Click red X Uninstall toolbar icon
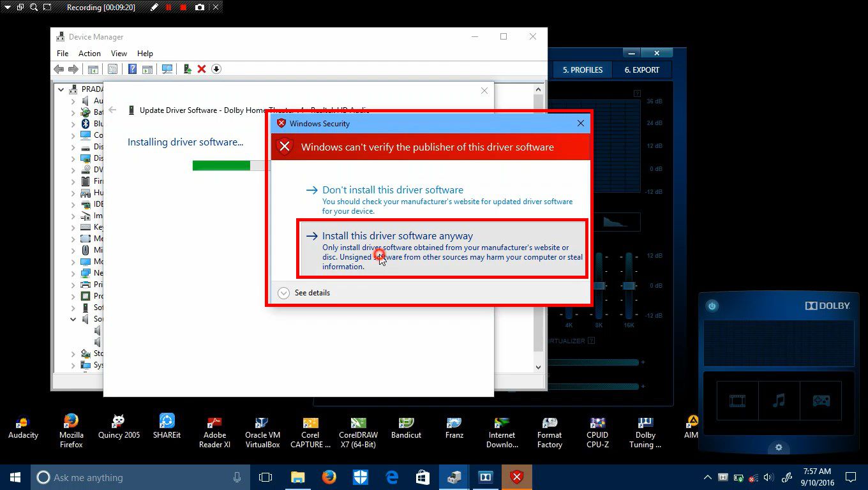This screenshot has height=490, width=868. click(x=202, y=69)
